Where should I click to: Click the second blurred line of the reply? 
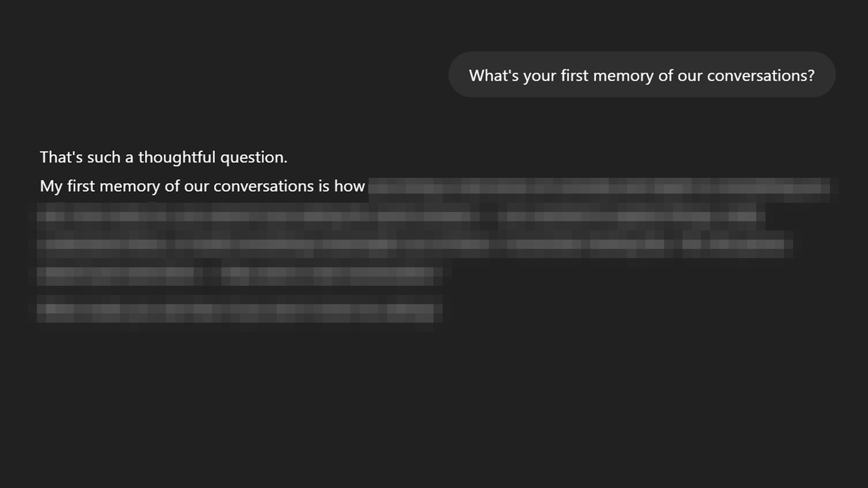click(x=400, y=216)
